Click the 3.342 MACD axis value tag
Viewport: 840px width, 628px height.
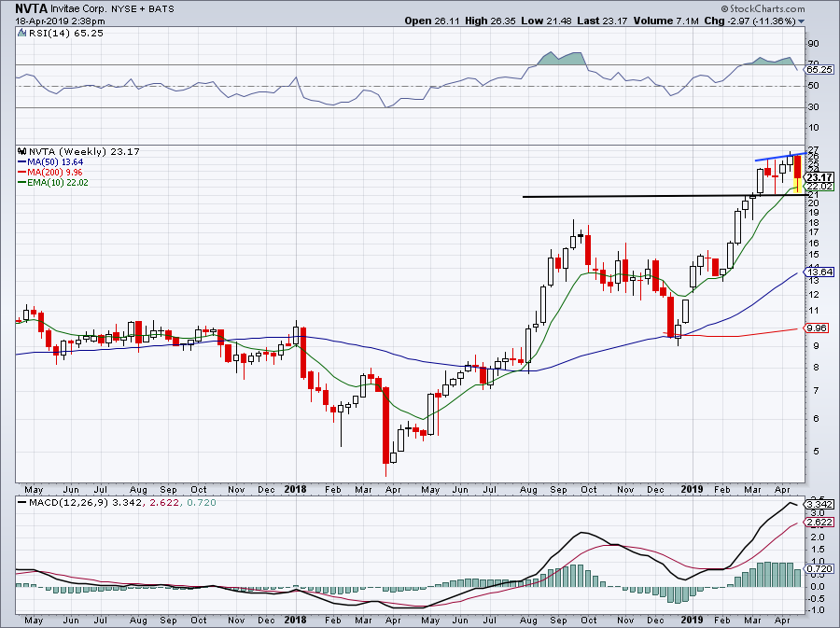[x=820, y=504]
